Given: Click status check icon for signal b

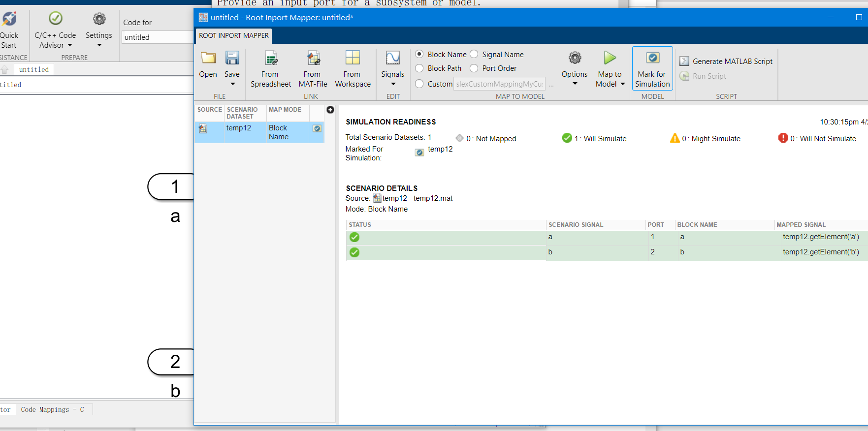Looking at the screenshot, I should click(354, 252).
